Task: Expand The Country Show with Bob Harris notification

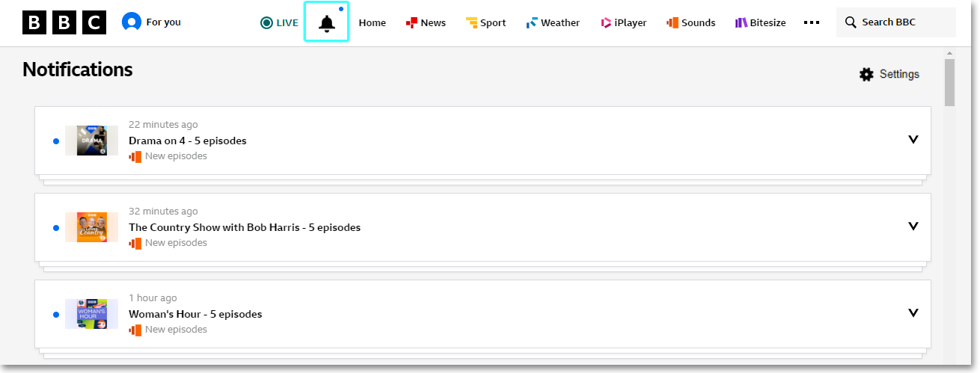Action: (x=913, y=226)
